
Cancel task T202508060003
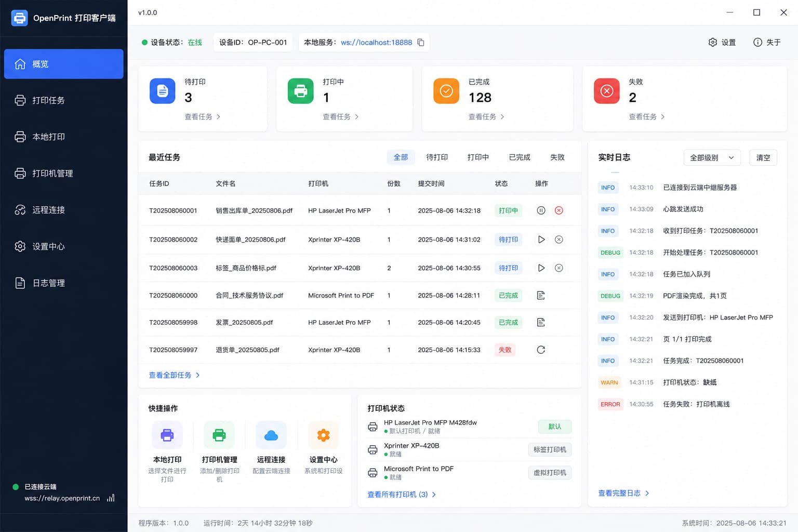click(x=559, y=268)
